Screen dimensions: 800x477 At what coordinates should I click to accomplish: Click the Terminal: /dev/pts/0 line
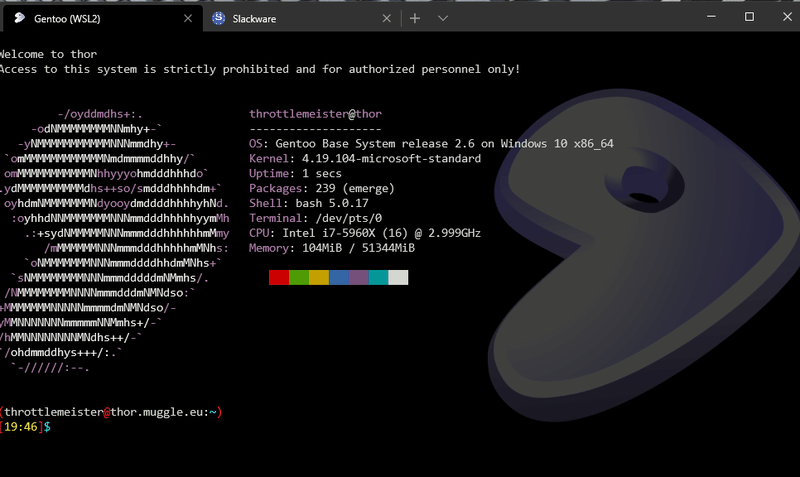[x=315, y=218]
